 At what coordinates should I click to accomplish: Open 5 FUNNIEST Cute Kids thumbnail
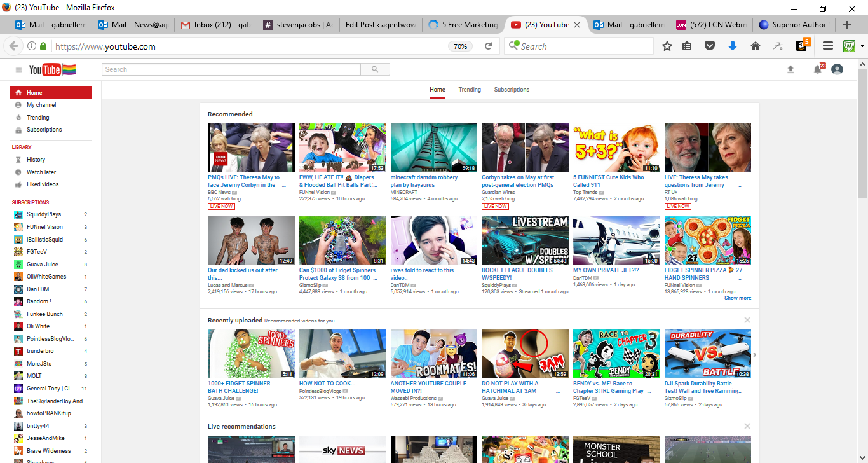tap(616, 148)
